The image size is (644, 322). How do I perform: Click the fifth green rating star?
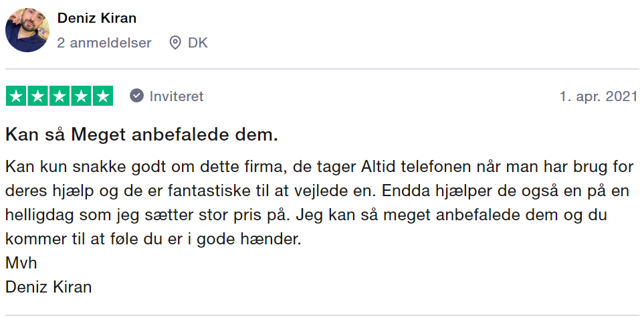[103, 96]
